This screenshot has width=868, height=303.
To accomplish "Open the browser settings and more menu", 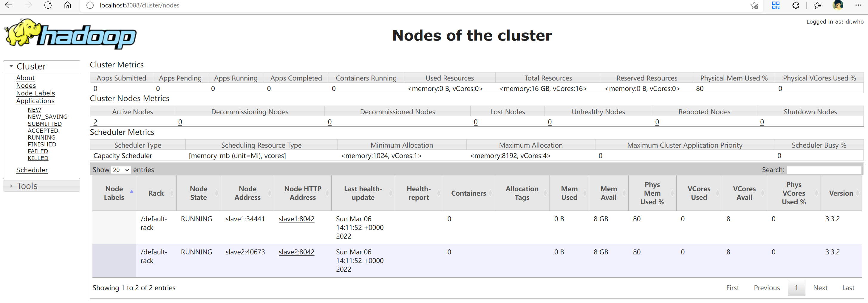I will (858, 5).
